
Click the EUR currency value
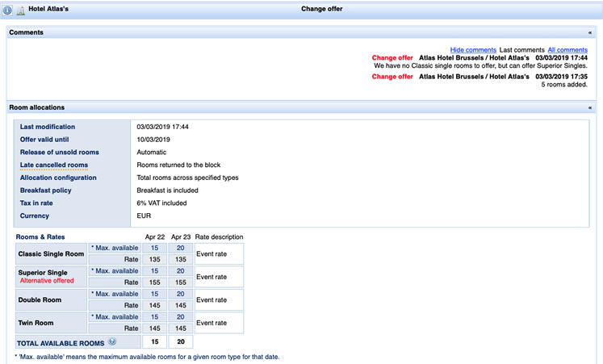[144, 215]
